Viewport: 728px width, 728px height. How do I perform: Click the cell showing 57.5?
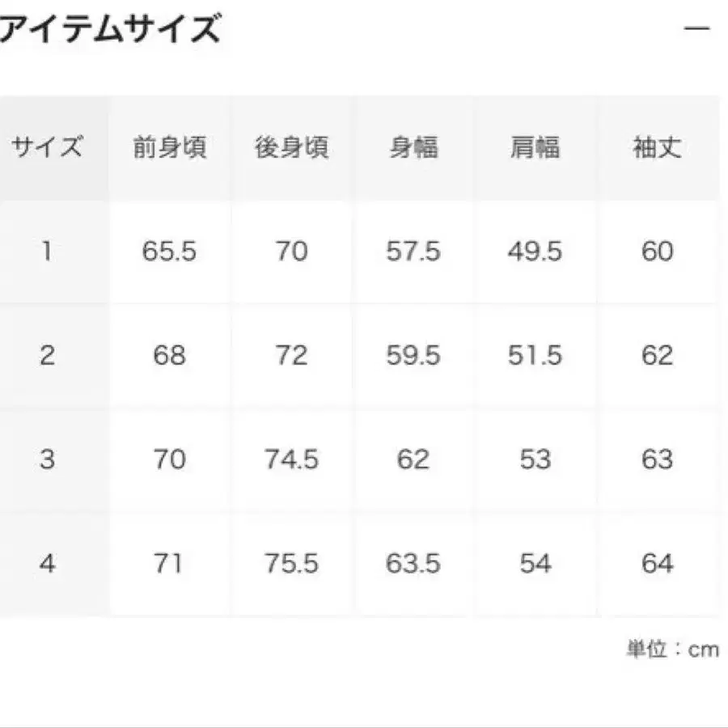(414, 249)
